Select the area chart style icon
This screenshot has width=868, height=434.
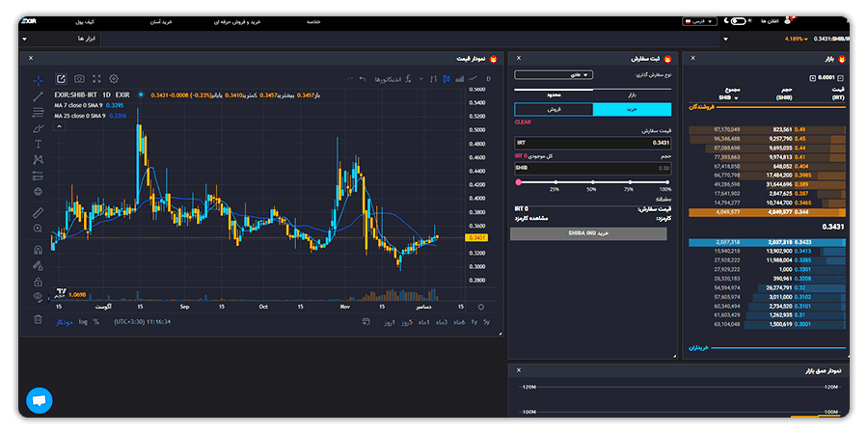click(459, 79)
